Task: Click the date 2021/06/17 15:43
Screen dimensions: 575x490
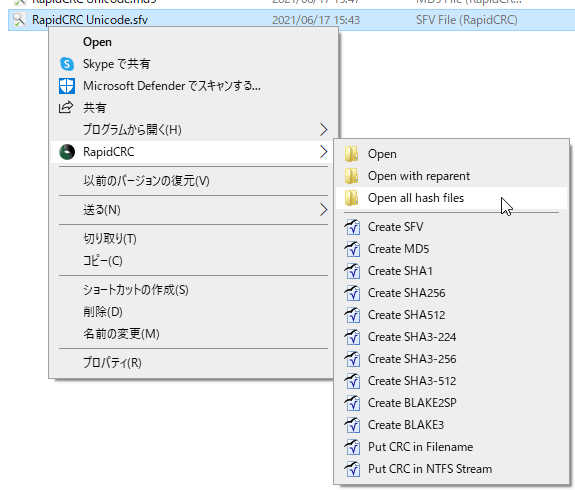Action: (x=316, y=20)
